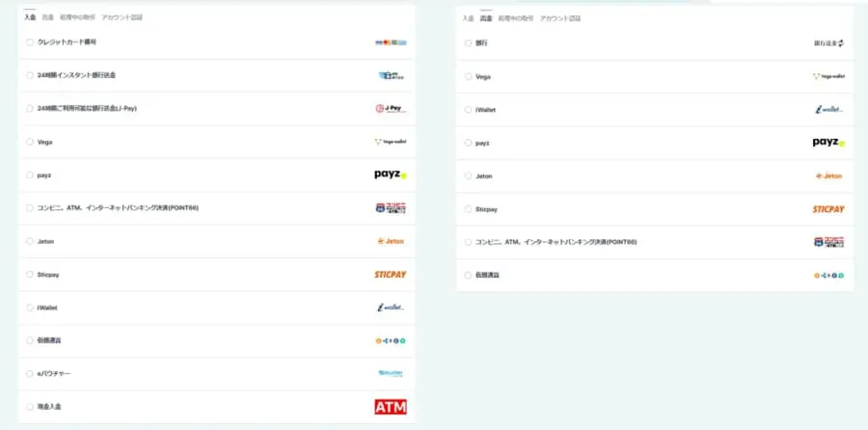Select the Vega radio button in withdrawal panel
868x430 pixels.
coord(469,76)
